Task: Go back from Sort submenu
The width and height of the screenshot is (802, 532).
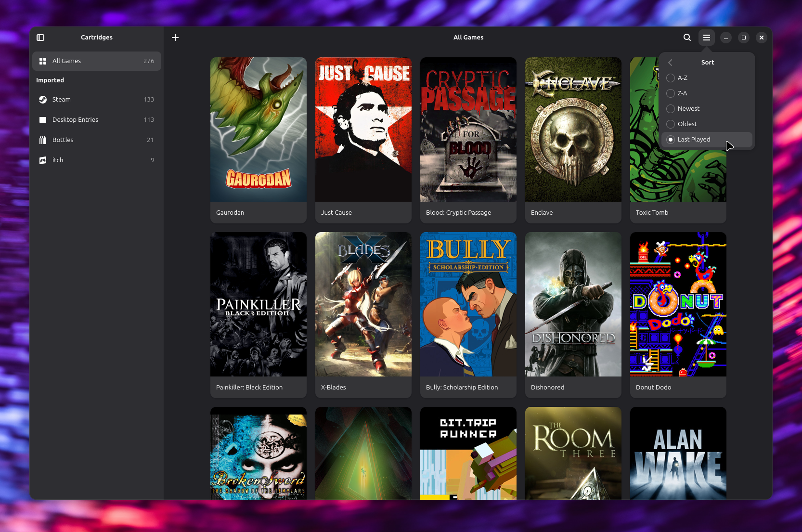Action: click(x=670, y=63)
